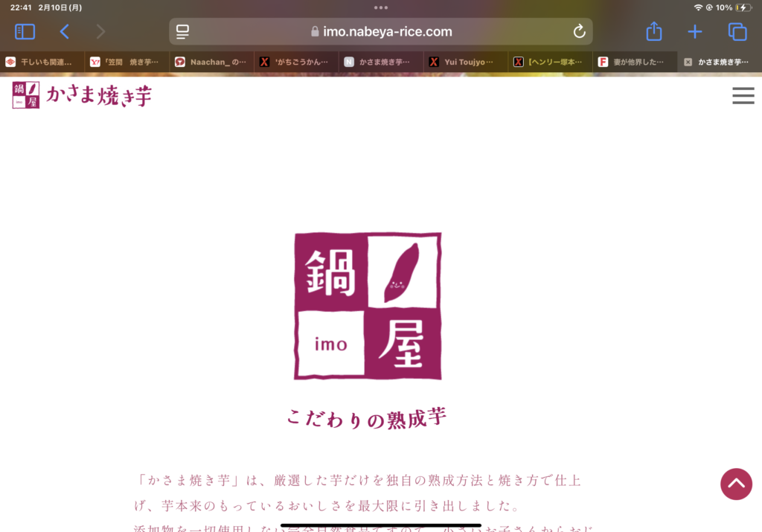Tap the large 鍋屋 imo logo image
The height and width of the screenshot is (532, 762).
pos(368,306)
